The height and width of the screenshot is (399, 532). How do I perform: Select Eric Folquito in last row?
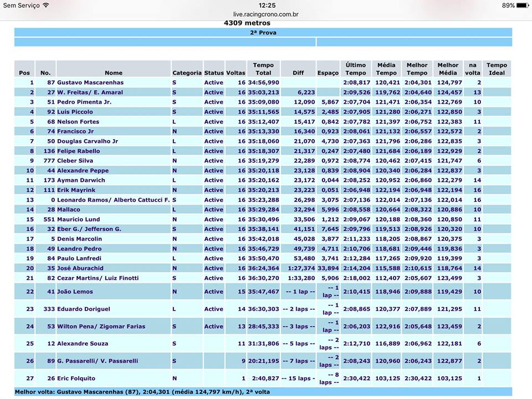pos(76,378)
